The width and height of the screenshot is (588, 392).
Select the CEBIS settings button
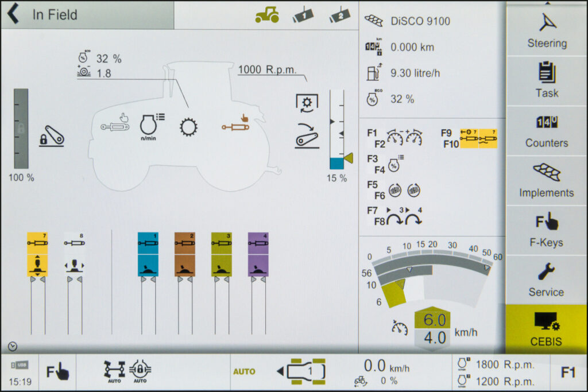click(546, 329)
